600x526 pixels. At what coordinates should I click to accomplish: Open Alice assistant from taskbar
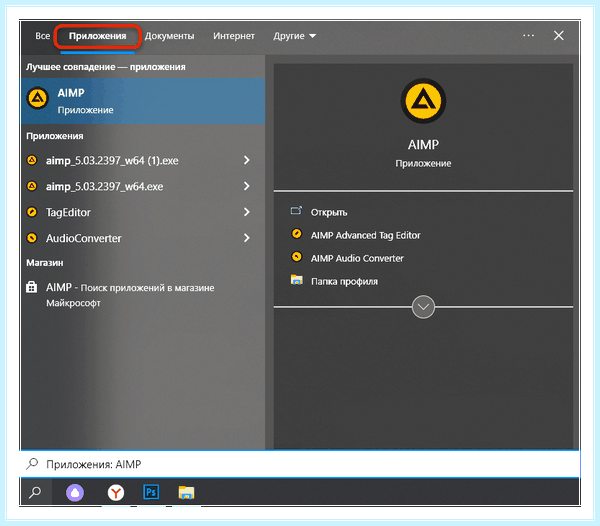point(75,493)
